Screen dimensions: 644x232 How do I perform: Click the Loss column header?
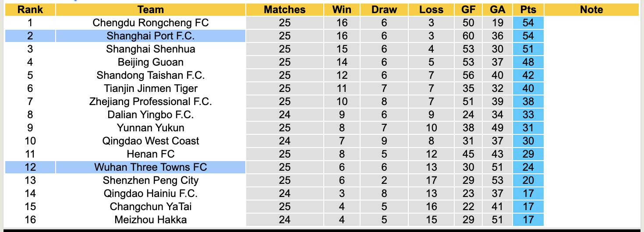point(431,10)
